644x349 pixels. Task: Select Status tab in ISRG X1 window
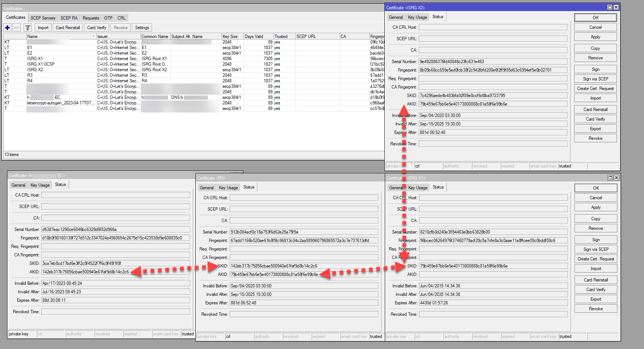coord(438,187)
